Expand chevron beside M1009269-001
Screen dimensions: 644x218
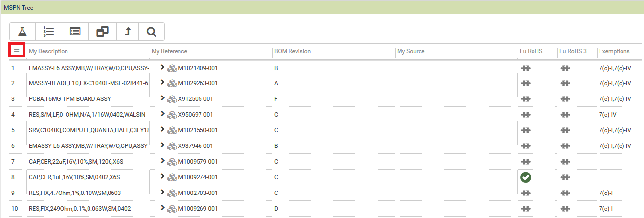pos(162,209)
